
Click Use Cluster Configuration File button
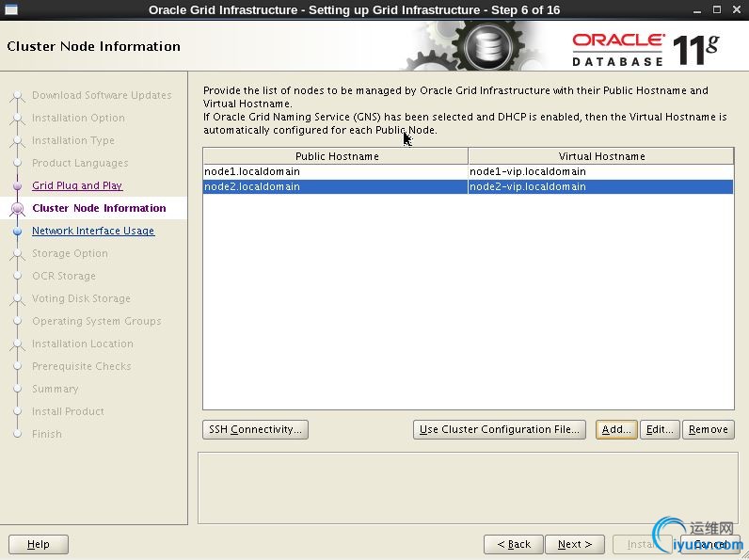[x=499, y=429]
